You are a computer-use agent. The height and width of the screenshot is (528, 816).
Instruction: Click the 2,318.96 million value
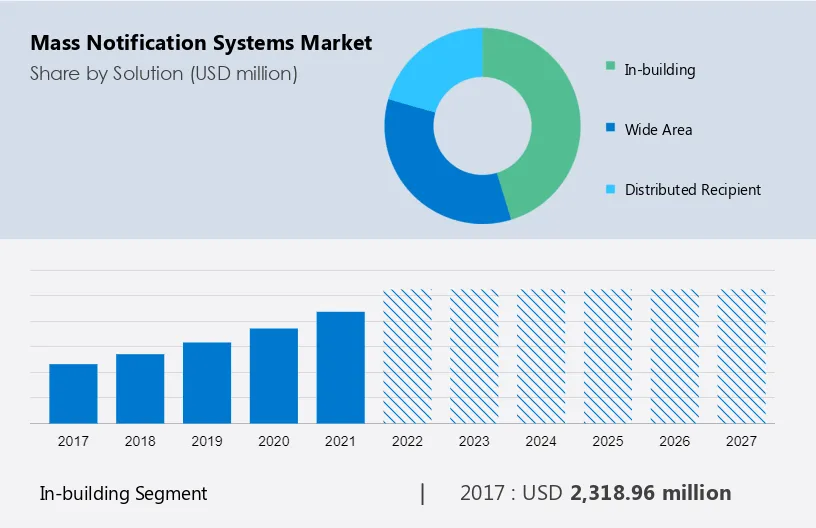click(x=651, y=493)
